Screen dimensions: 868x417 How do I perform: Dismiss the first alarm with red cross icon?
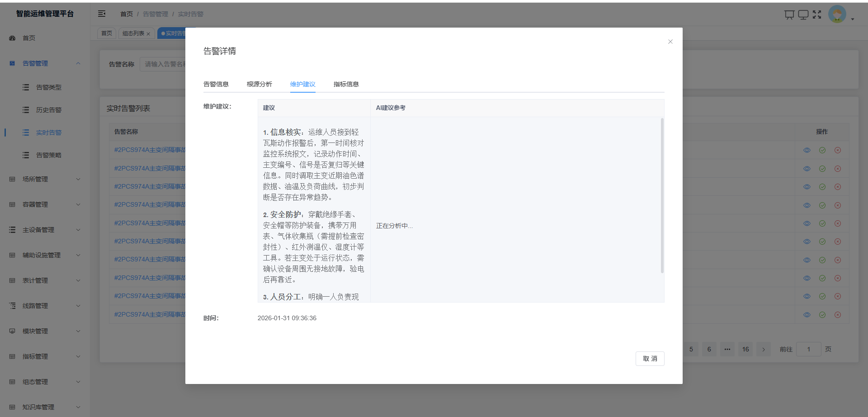click(838, 150)
